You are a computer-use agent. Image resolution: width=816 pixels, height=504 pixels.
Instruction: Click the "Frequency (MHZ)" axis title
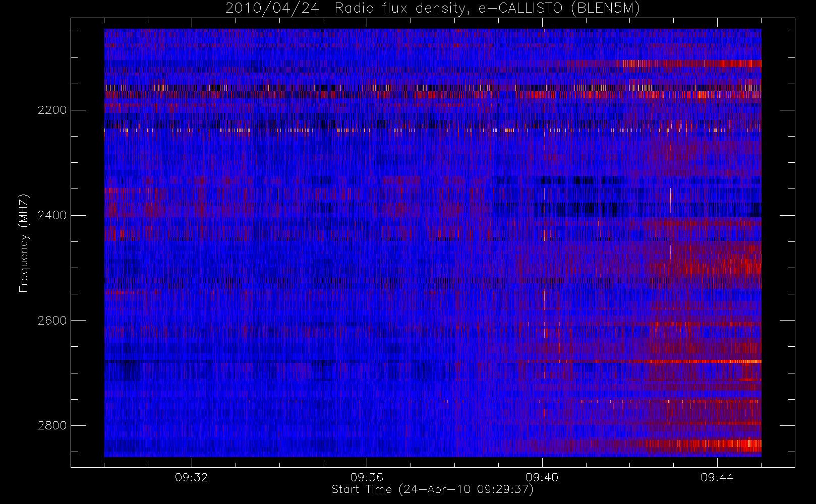coord(24,243)
